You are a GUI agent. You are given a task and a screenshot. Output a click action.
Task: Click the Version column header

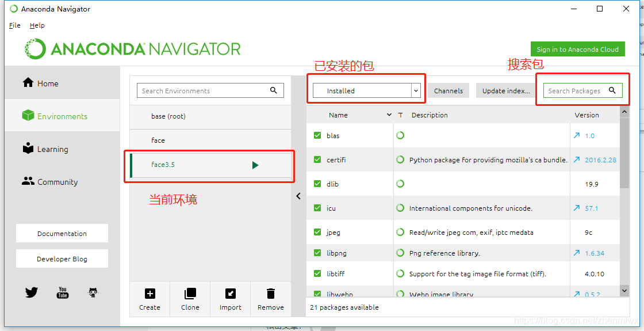point(586,115)
